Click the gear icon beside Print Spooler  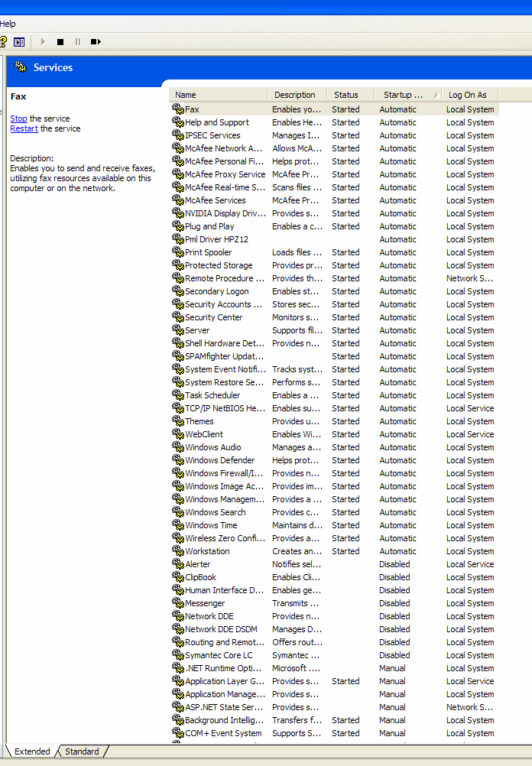pyautogui.click(x=178, y=252)
